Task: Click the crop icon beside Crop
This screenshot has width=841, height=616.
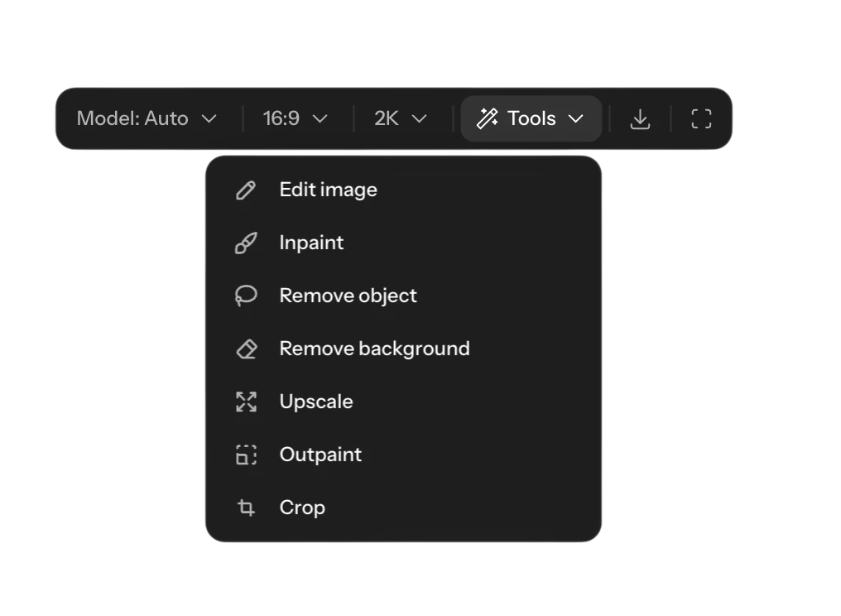Action: [246, 508]
